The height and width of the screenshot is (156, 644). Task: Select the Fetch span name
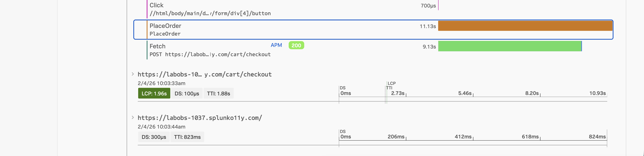(158, 46)
